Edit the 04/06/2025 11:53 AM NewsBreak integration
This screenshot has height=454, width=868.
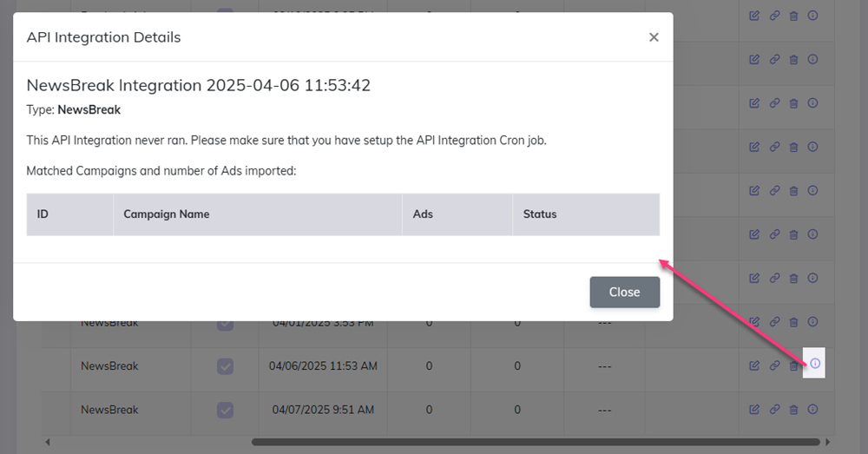(754, 365)
